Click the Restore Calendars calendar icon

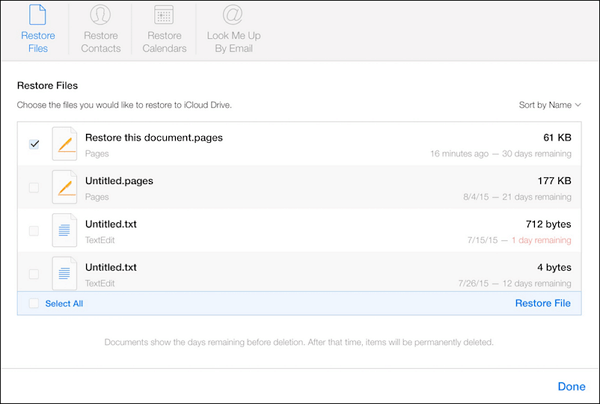(x=164, y=16)
